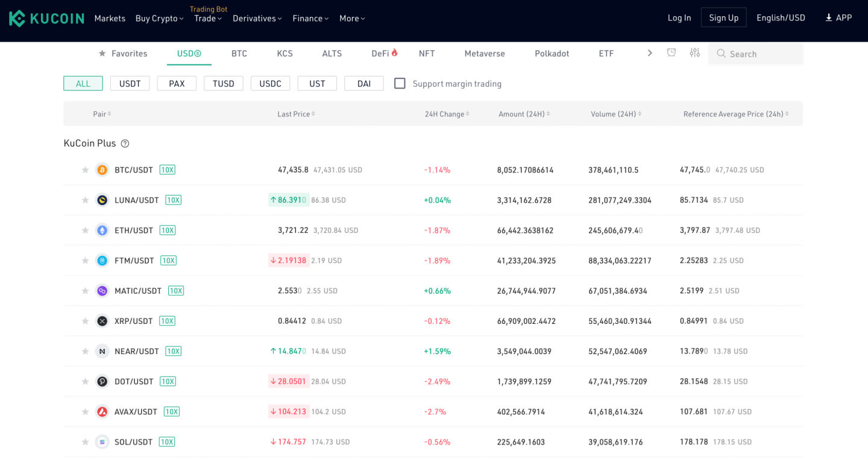The width and height of the screenshot is (868, 459).
Task: Select the ALL filter button
Action: click(x=83, y=83)
